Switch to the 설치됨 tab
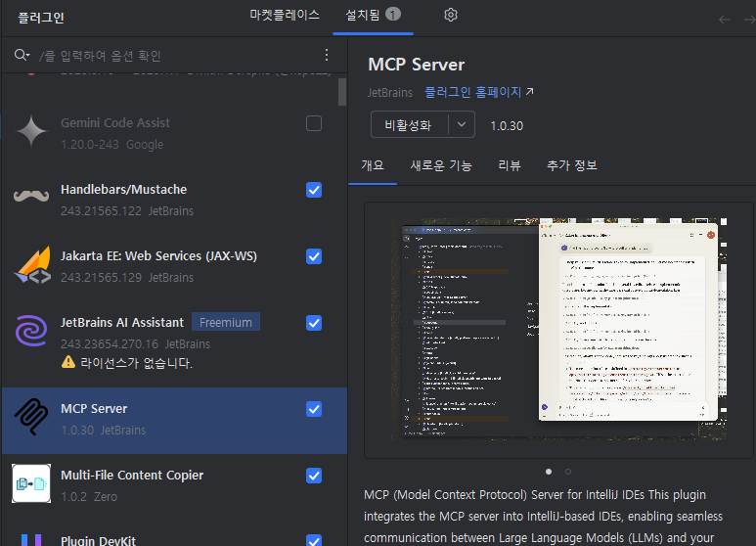 click(373, 15)
